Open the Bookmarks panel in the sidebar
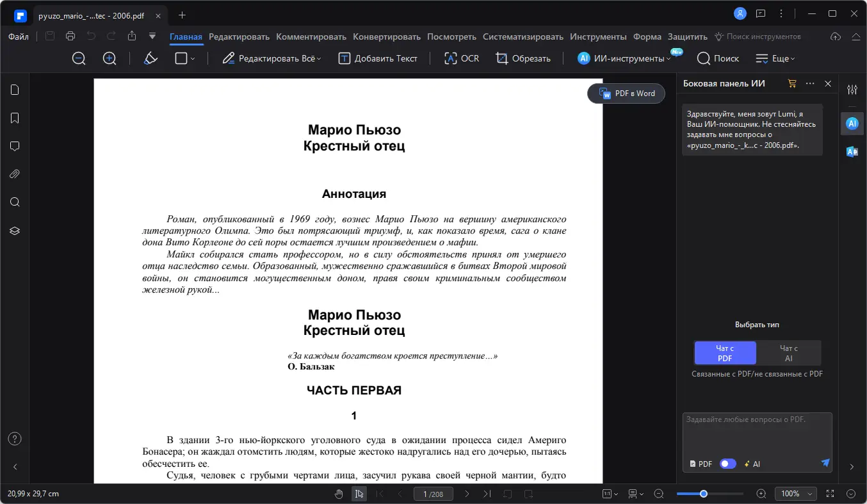This screenshot has height=504, width=867. click(14, 118)
